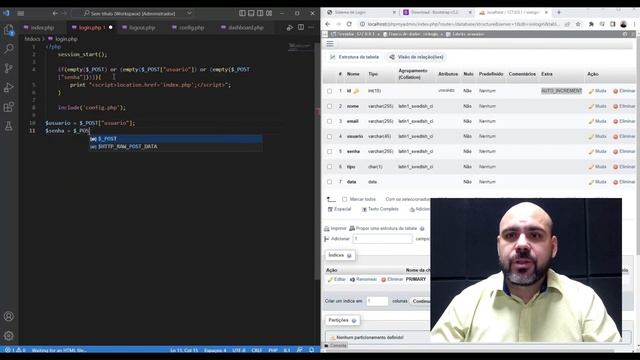
Task: Open phpMyAdmin hamburger menu
Action: coord(330,44)
